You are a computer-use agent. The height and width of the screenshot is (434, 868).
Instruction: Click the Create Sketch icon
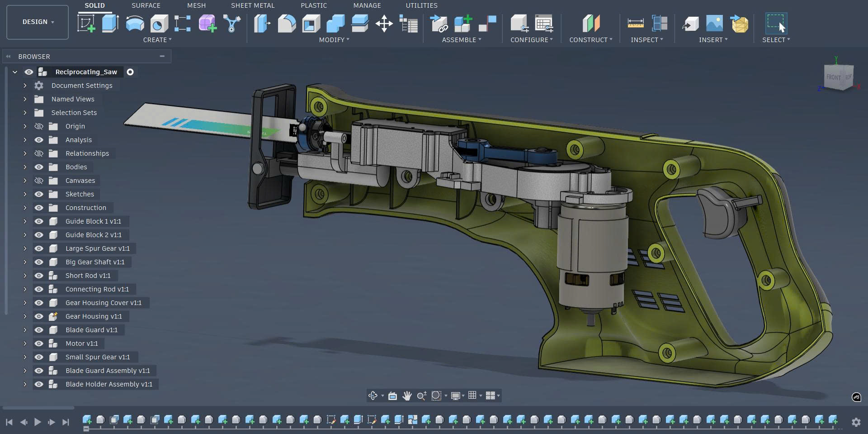86,24
